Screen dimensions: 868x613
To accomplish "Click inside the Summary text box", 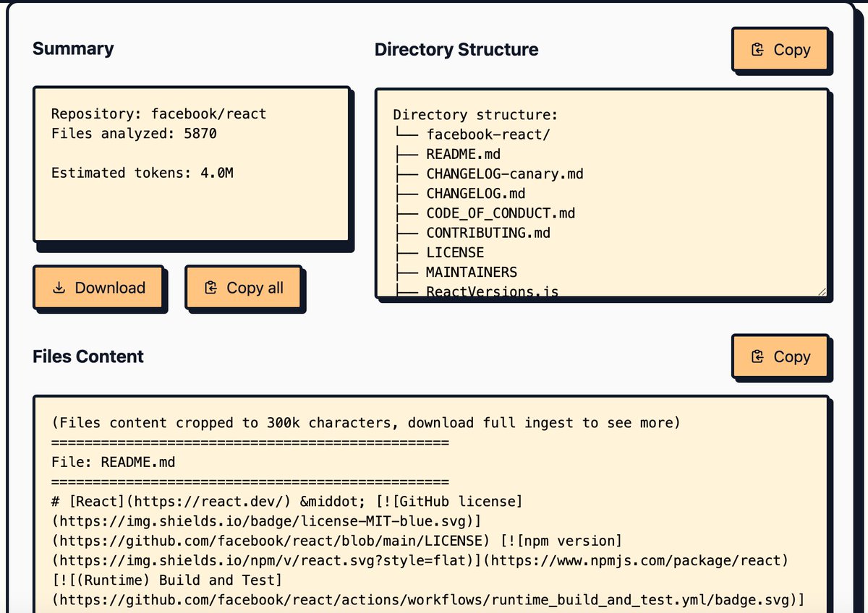I will [192, 164].
